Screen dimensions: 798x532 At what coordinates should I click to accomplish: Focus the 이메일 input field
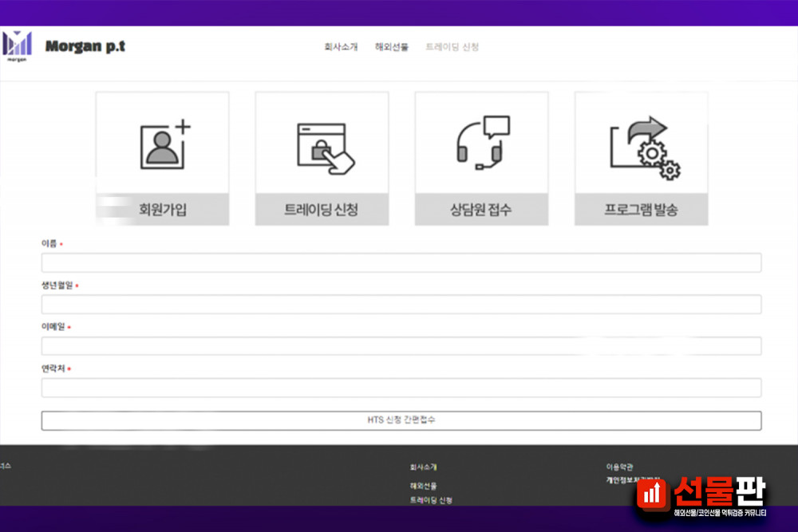[x=401, y=345]
